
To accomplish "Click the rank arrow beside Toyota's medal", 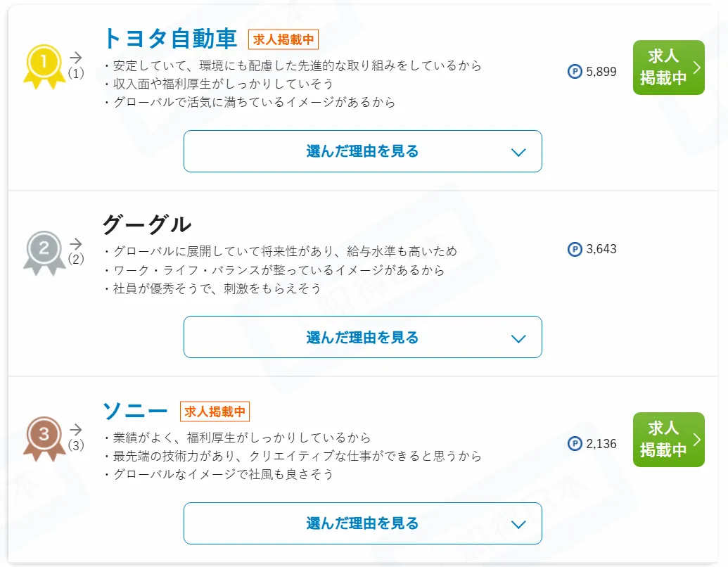I will [76, 58].
